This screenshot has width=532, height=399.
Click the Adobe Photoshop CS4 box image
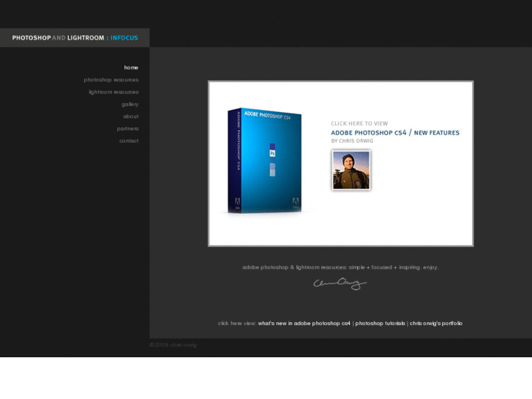[265, 160]
